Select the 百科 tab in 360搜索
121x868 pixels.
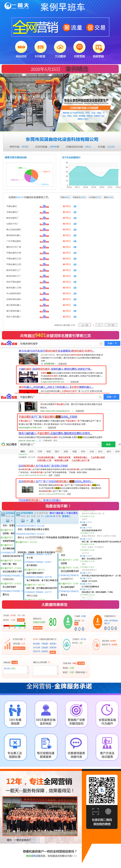(x=83, y=451)
